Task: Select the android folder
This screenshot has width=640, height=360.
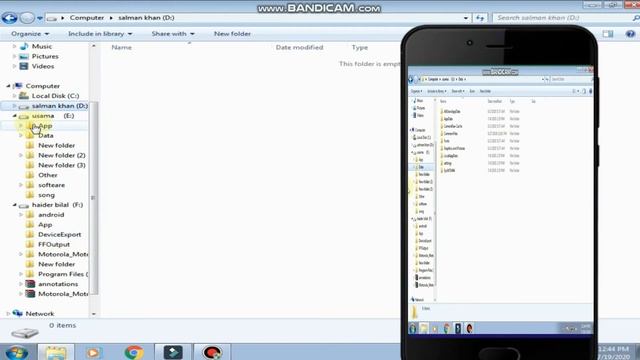Action: [x=51, y=215]
